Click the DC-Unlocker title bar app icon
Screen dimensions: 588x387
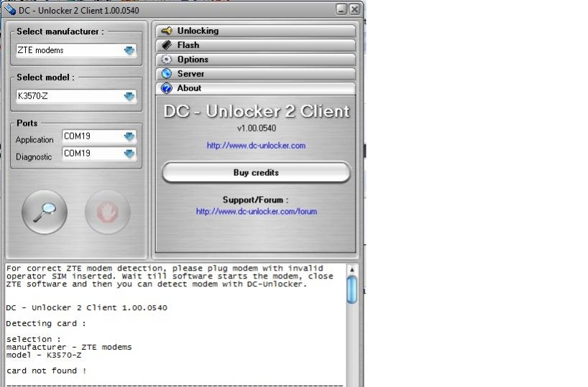point(12,10)
